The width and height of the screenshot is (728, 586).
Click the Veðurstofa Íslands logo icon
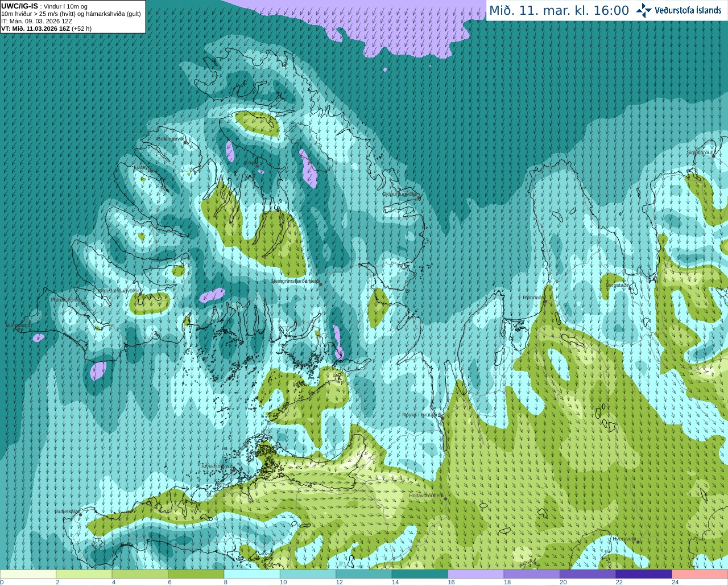(x=644, y=10)
